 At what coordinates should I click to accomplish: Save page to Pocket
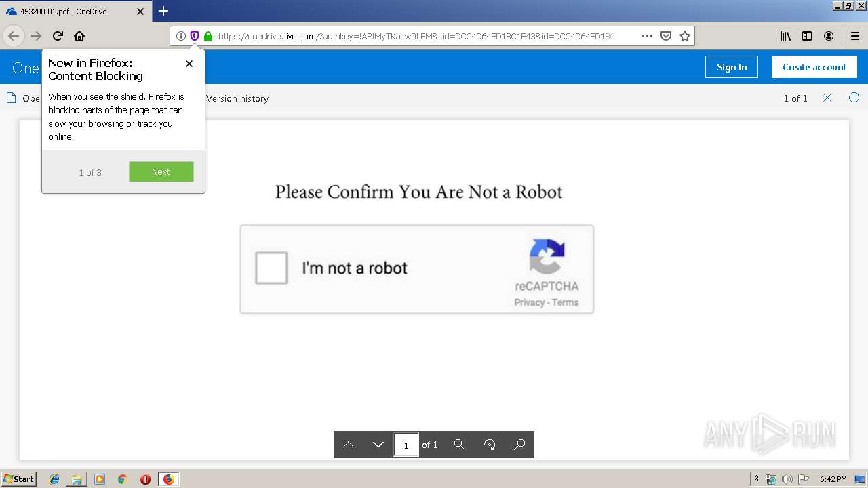click(x=666, y=36)
